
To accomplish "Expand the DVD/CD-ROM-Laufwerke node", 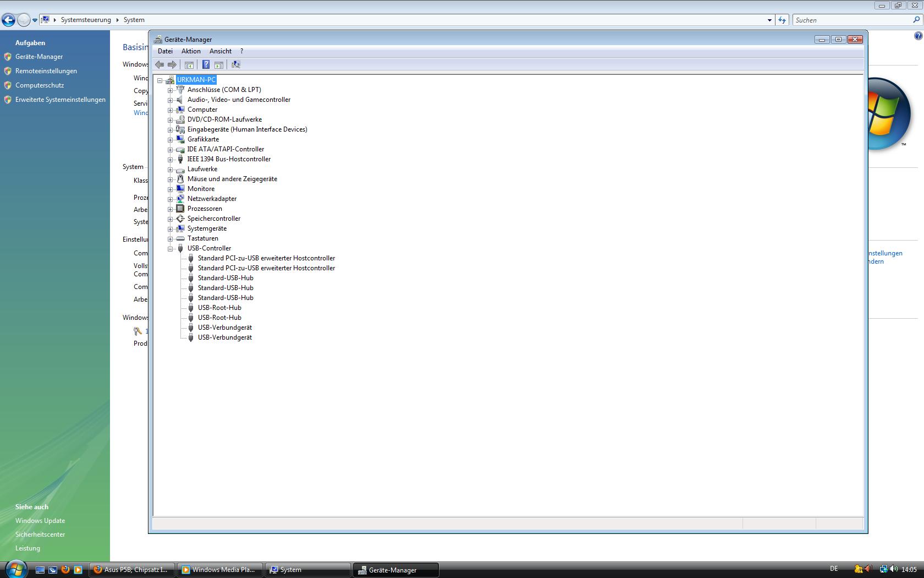I will tap(170, 120).
